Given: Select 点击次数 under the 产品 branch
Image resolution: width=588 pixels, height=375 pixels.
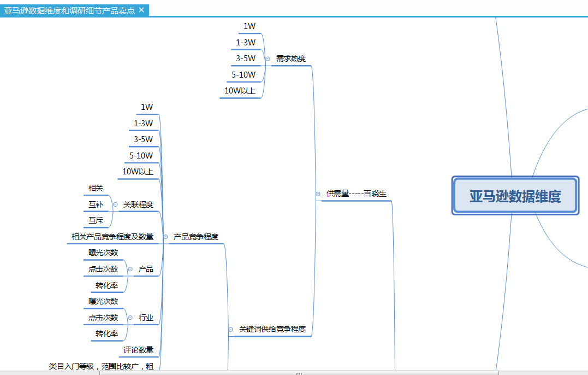Looking at the screenshot, I should [x=103, y=269].
